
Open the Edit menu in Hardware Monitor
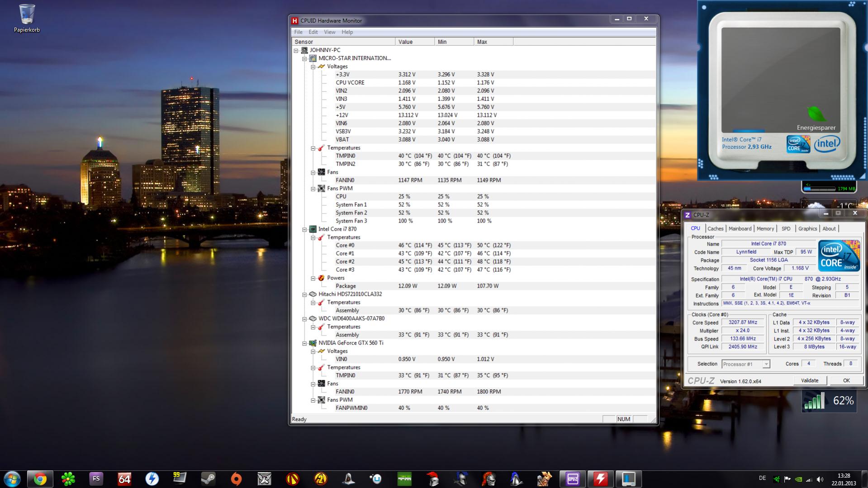pyautogui.click(x=313, y=32)
